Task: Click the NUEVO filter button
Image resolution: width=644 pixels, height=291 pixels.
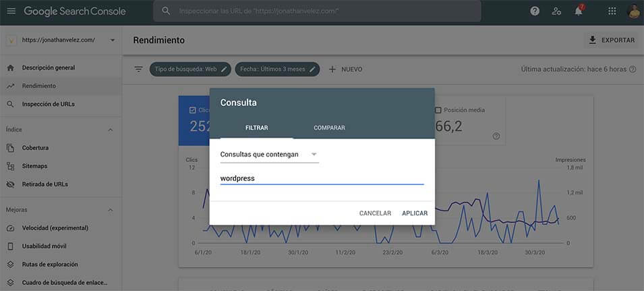Action: [345, 70]
